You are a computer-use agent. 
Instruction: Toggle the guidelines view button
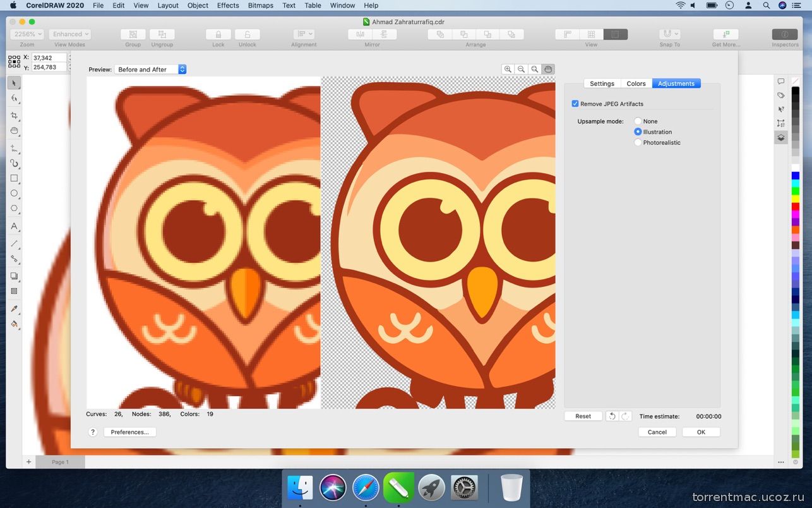pyautogui.click(x=616, y=34)
